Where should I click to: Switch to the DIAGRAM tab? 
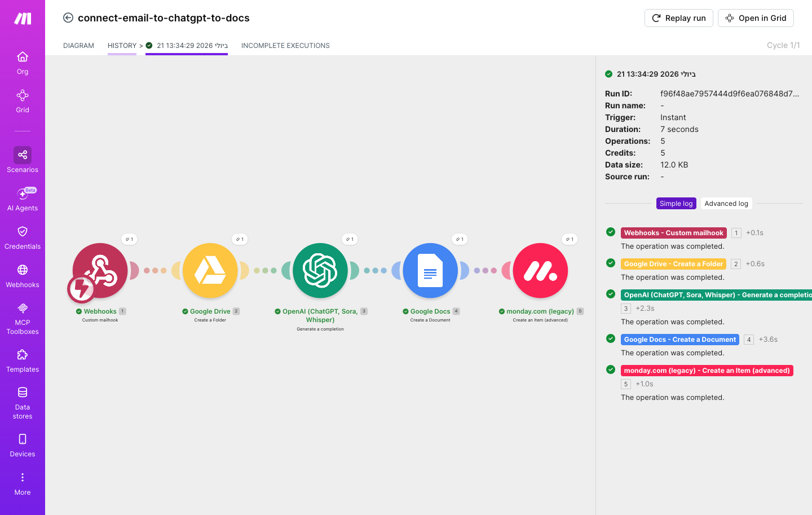[78, 46]
